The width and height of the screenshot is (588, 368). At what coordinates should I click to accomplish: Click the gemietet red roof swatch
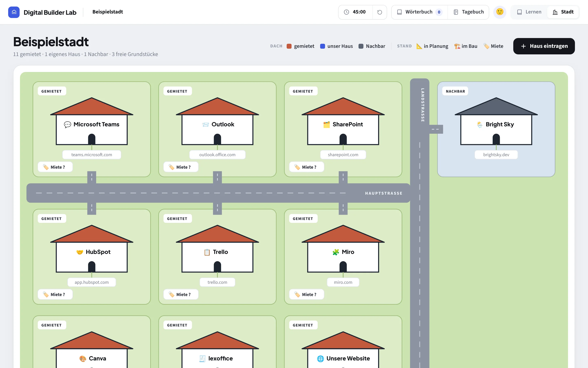pyautogui.click(x=289, y=46)
